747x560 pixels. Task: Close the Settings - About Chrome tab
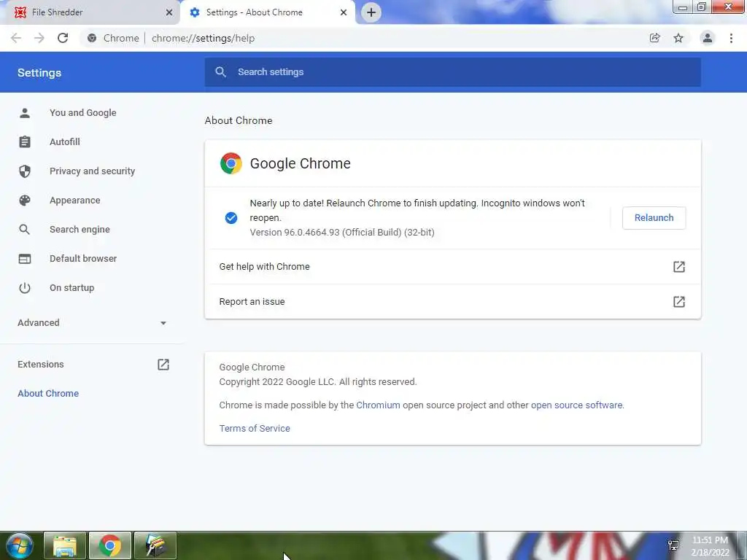[344, 12]
